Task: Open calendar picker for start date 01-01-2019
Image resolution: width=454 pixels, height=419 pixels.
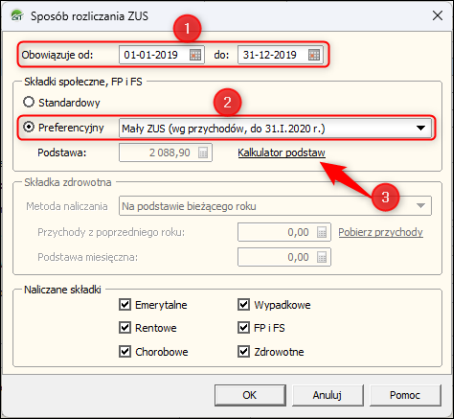Action: click(195, 55)
